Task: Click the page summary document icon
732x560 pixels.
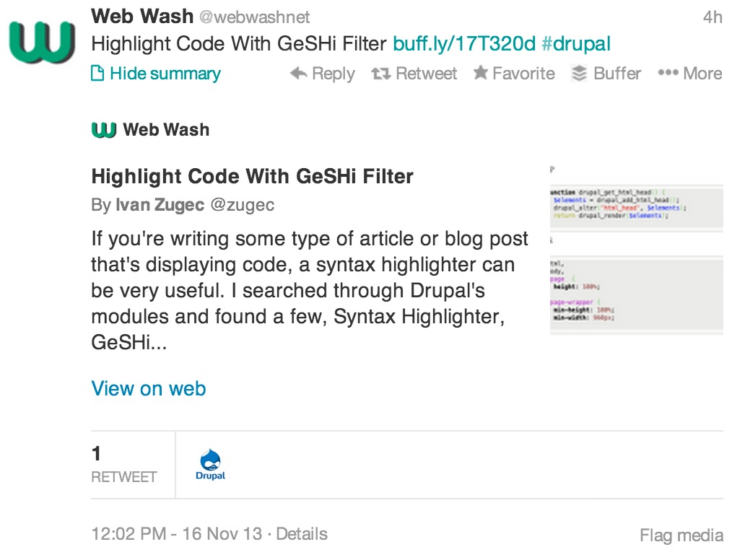Action: point(97,73)
